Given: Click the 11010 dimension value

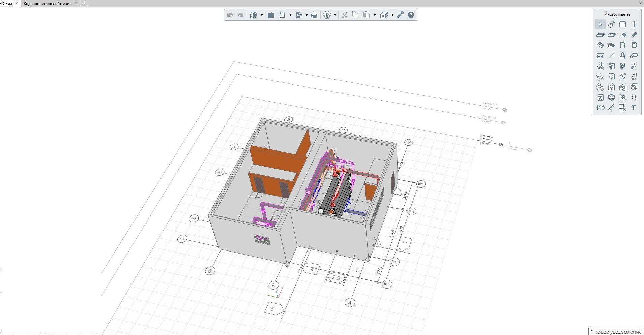Looking at the screenshot, I should (400, 230).
